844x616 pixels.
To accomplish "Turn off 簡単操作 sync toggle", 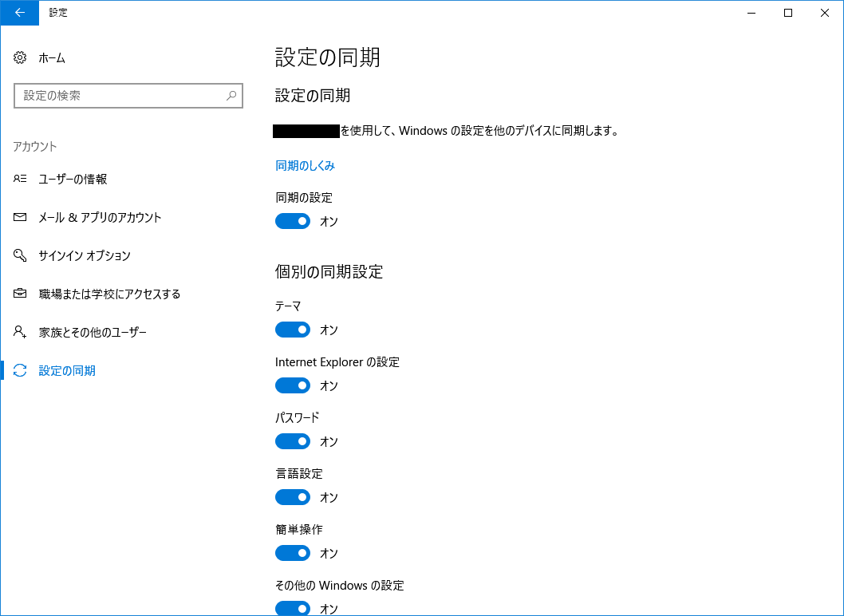I will pos(293,553).
